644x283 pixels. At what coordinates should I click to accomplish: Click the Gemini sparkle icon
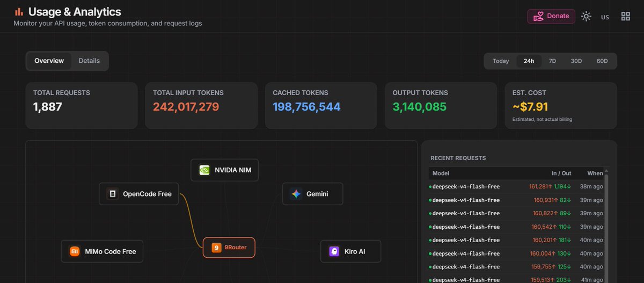click(296, 194)
